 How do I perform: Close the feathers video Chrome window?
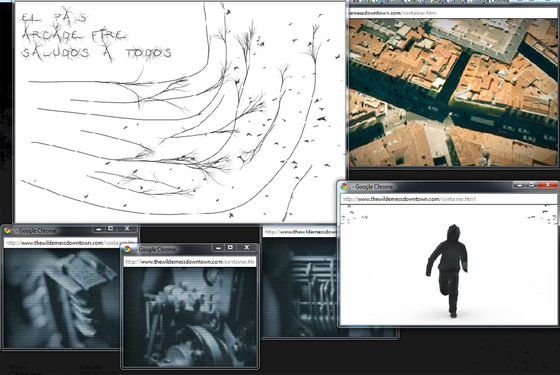point(127,229)
